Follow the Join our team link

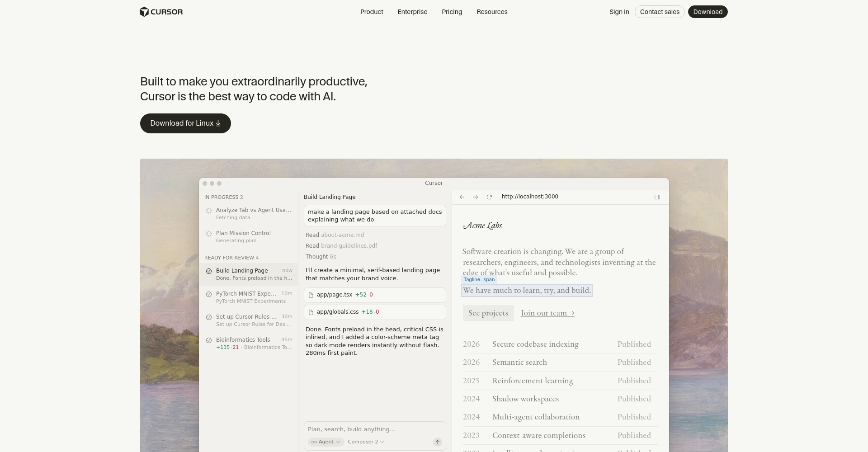pyautogui.click(x=547, y=313)
